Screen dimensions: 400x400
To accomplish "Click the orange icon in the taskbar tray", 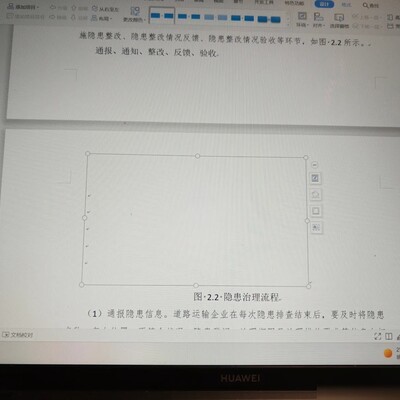I will point(388,353).
